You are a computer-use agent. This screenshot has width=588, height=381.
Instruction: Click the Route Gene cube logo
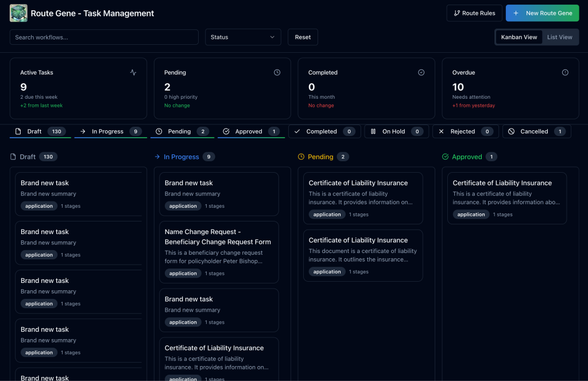tap(18, 13)
